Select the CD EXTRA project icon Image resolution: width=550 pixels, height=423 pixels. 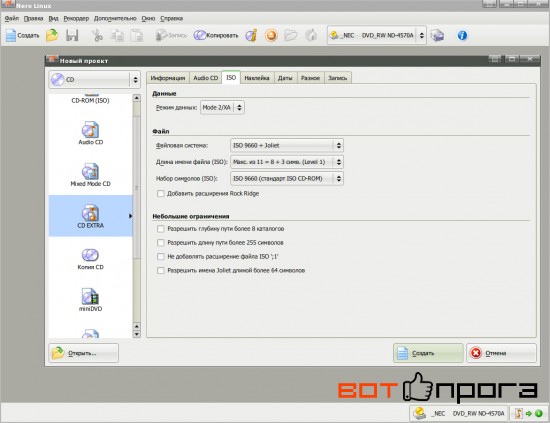(90, 216)
